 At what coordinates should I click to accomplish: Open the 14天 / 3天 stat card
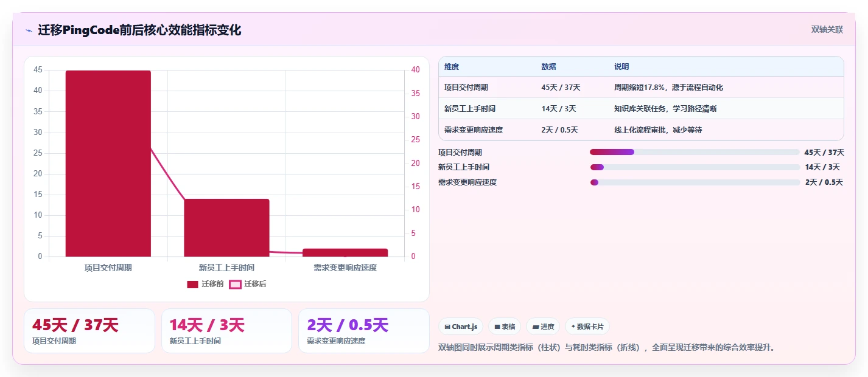point(226,331)
